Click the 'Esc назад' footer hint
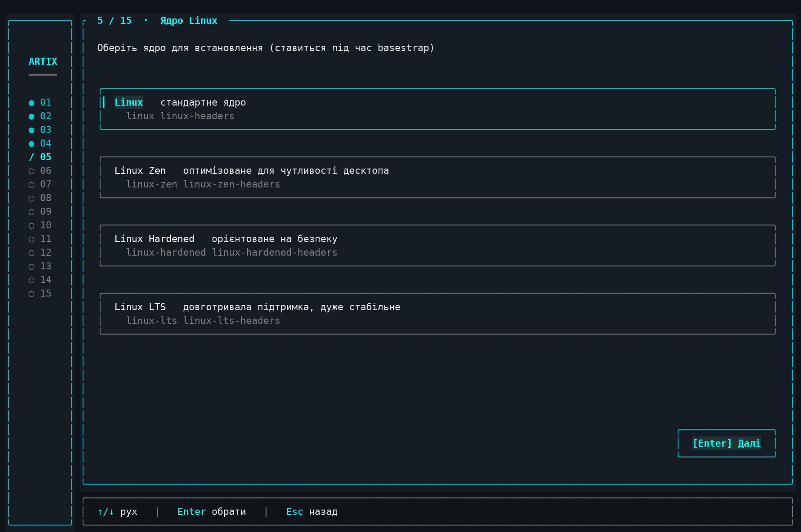The image size is (801, 532). click(312, 512)
